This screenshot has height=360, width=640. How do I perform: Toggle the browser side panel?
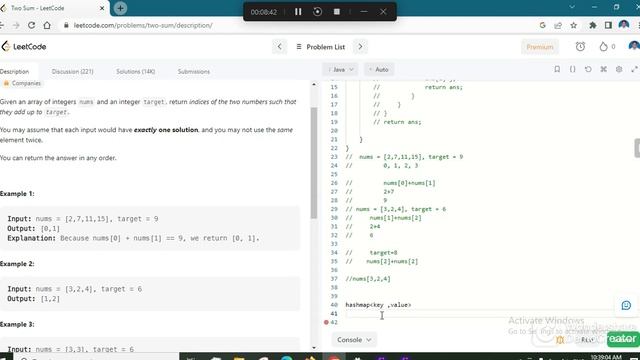608,25
